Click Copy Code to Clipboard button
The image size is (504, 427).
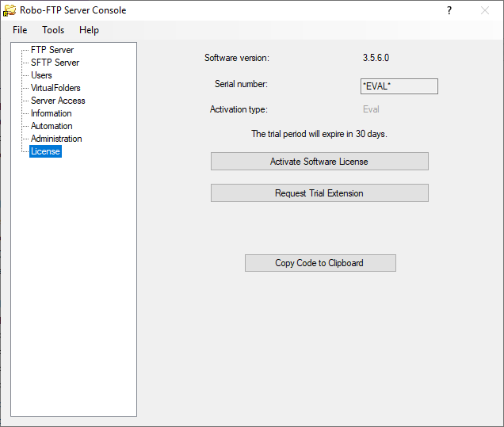point(320,263)
